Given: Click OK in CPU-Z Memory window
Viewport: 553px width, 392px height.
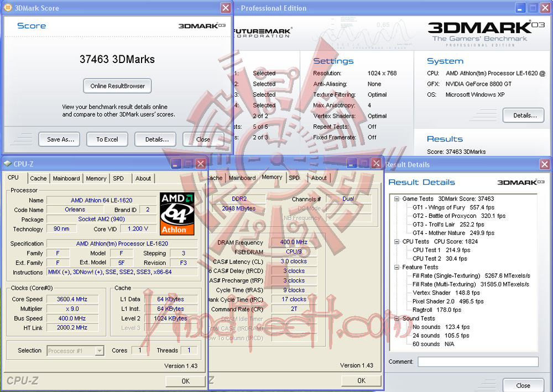Looking at the screenshot, I should 361,381.
